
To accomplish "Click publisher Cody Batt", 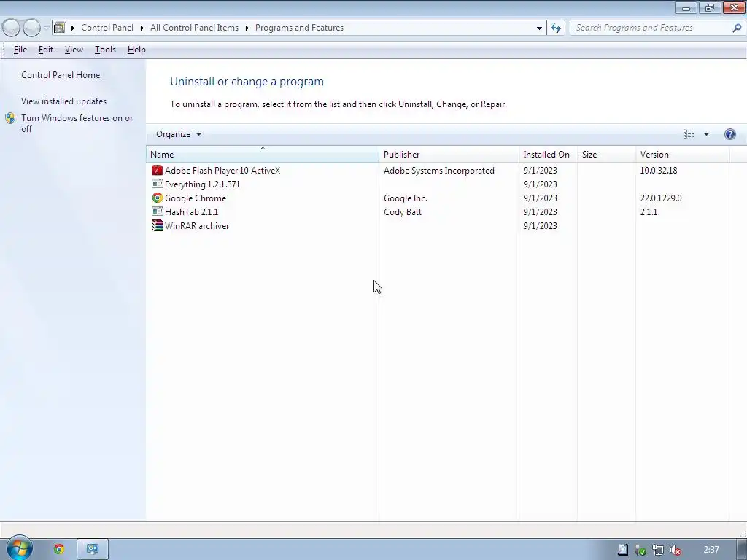I will (403, 211).
